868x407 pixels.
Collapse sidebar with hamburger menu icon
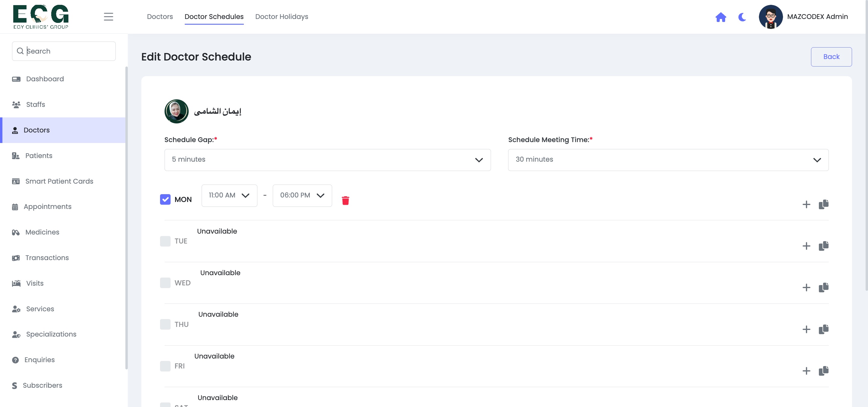tap(108, 17)
